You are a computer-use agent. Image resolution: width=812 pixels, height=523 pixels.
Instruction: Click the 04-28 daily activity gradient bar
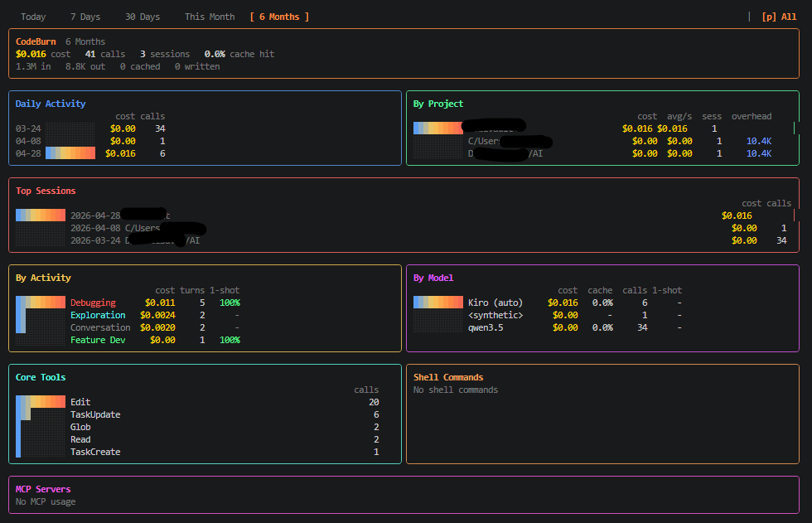[x=70, y=153]
